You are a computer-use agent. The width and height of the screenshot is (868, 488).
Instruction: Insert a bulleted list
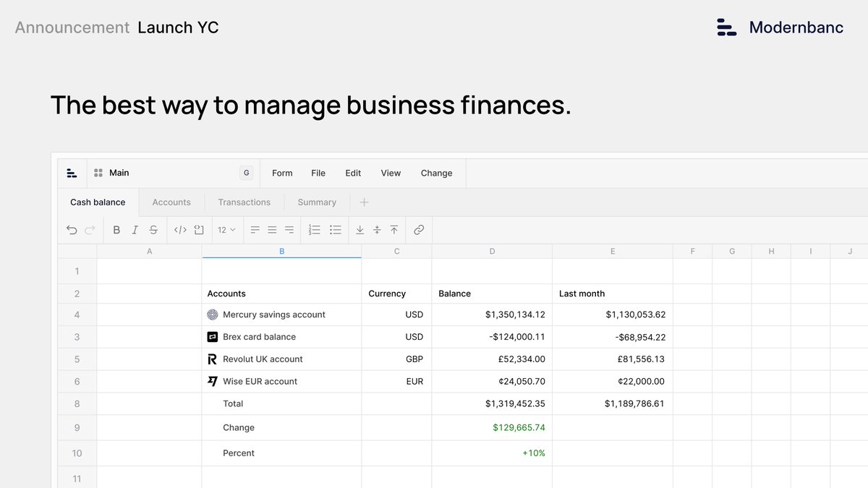[336, 230]
